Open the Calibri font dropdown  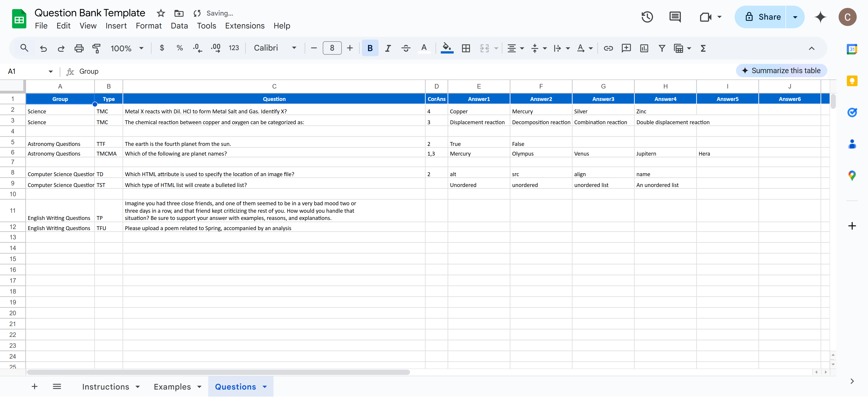click(x=275, y=48)
